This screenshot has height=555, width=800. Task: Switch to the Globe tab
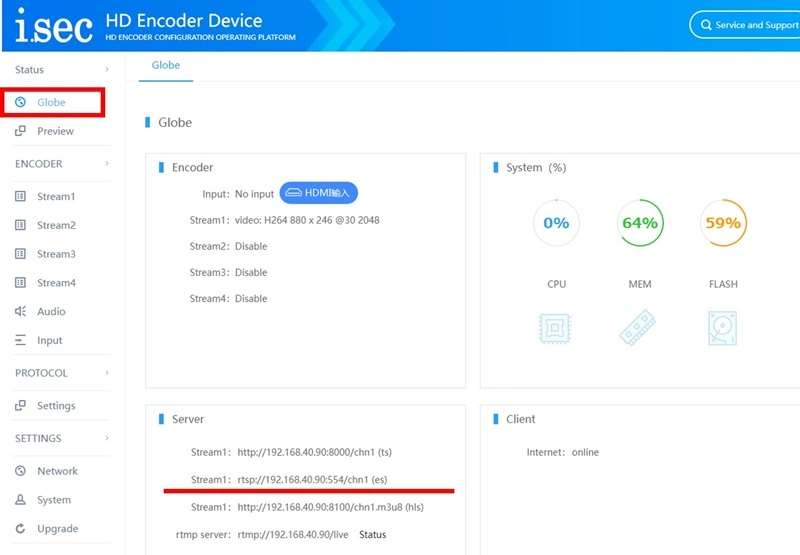166,66
